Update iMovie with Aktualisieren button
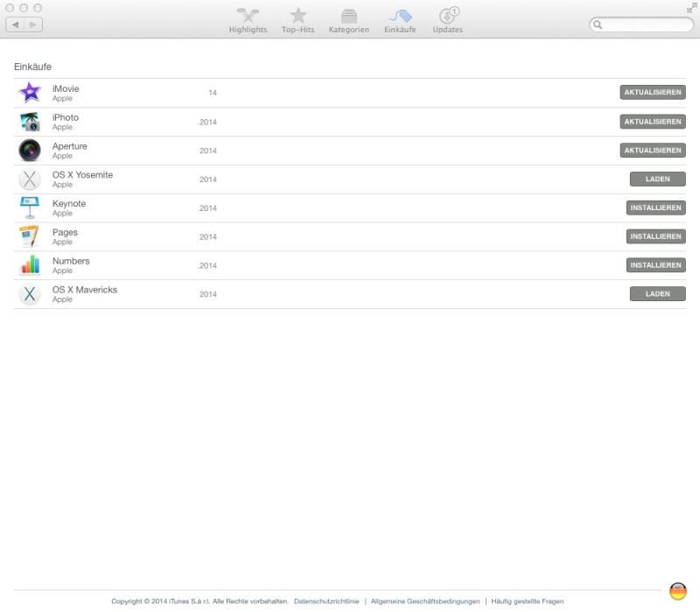Image resolution: width=700 pixels, height=612 pixels. pos(653,93)
